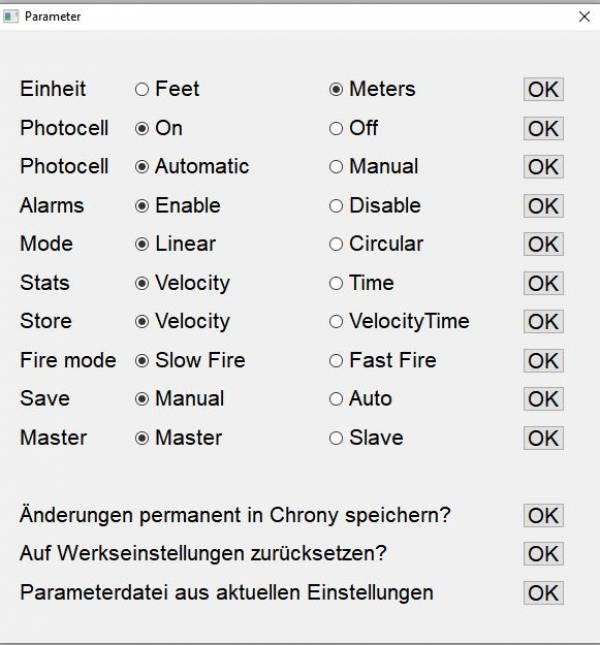Image resolution: width=600 pixels, height=645 pixels.
Task: Close the Parameter dialog window
Action: tap(584, 16)
